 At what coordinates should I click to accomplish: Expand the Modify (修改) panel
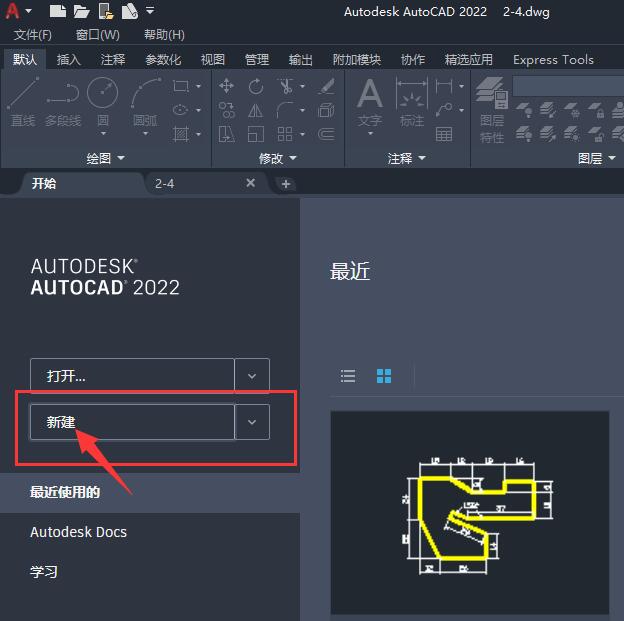[277, 158]
